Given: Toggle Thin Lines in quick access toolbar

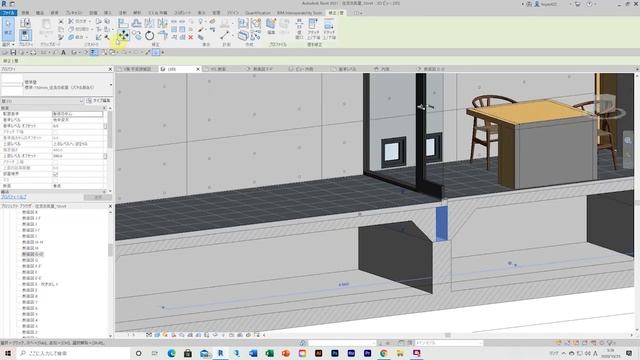Looking at the screenshot, I should tap(93, 52).
